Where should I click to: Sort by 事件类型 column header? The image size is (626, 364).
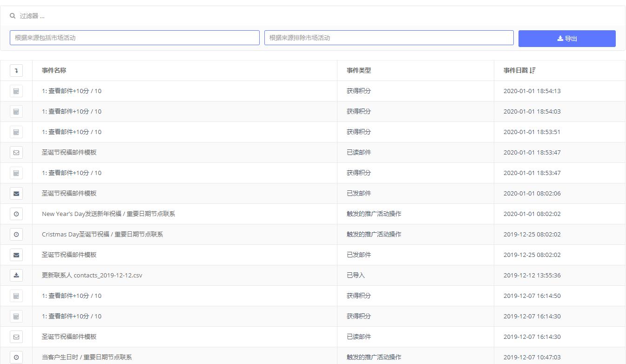pyautogui.click(x=359, y=71)
